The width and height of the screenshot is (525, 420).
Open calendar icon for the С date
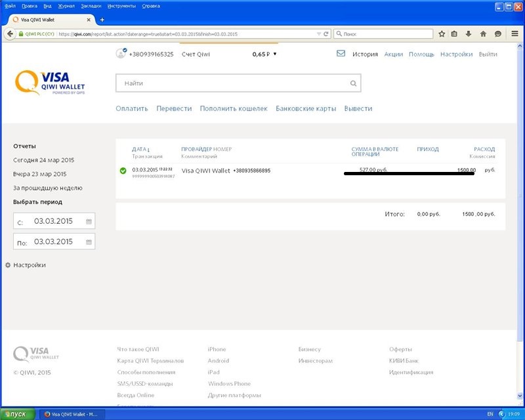(x=89, y=221)
